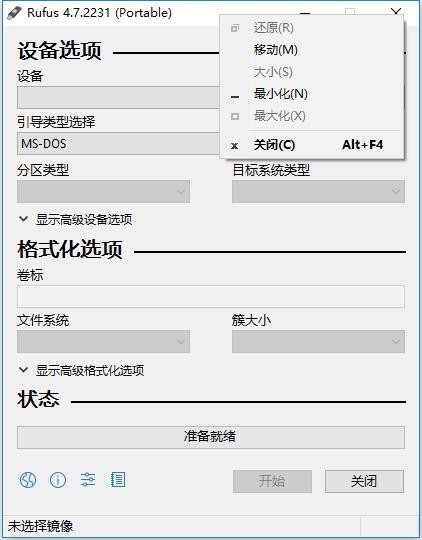422x540 pixels.
Task: Expand 显示高级设备选项
Action: [x=75, y=219]
